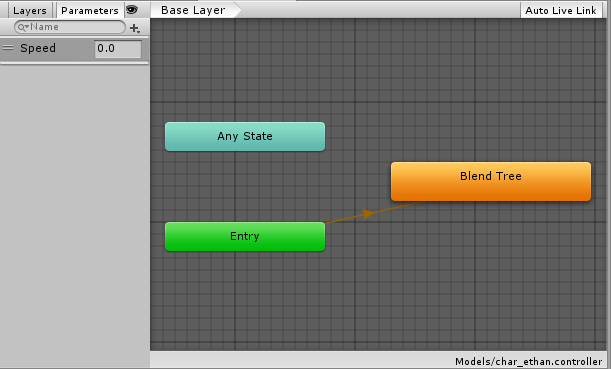Select the Blend Tree state node
Screen dimensions: 611x369
(491, 182)
